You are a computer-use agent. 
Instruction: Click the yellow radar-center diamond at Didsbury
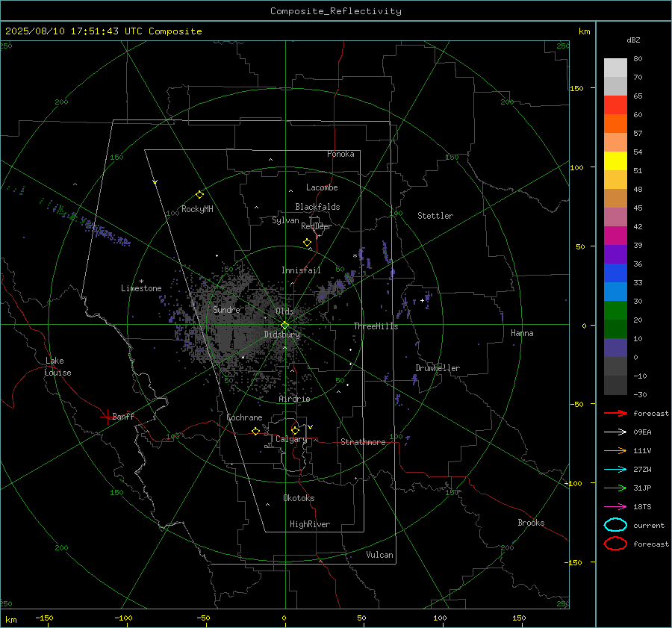284,326
